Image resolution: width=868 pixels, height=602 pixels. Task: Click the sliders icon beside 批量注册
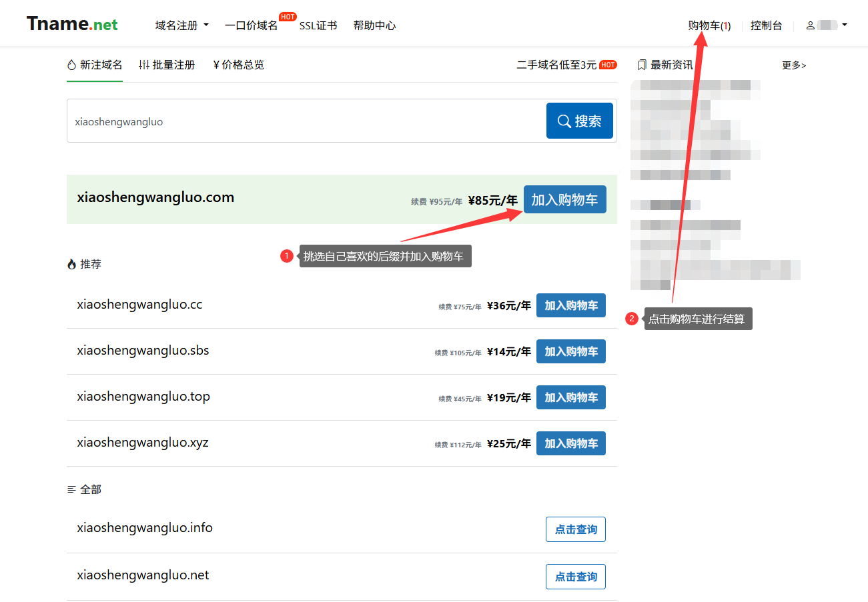coord(144,65)
